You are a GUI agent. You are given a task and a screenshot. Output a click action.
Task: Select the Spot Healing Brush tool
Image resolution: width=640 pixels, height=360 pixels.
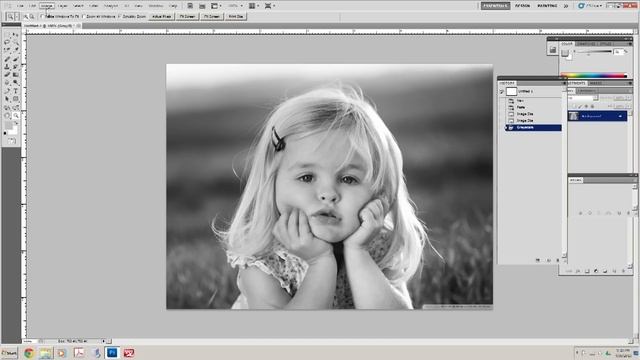tap(7, 59)
